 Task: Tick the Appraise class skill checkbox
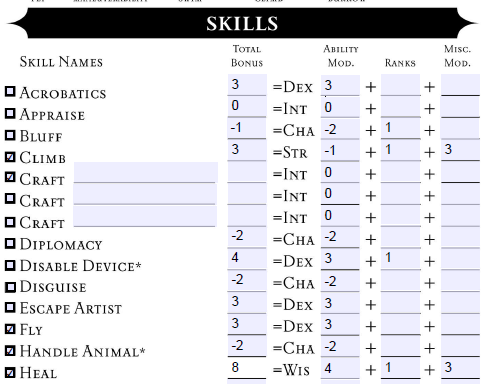(x=10, y=113)
